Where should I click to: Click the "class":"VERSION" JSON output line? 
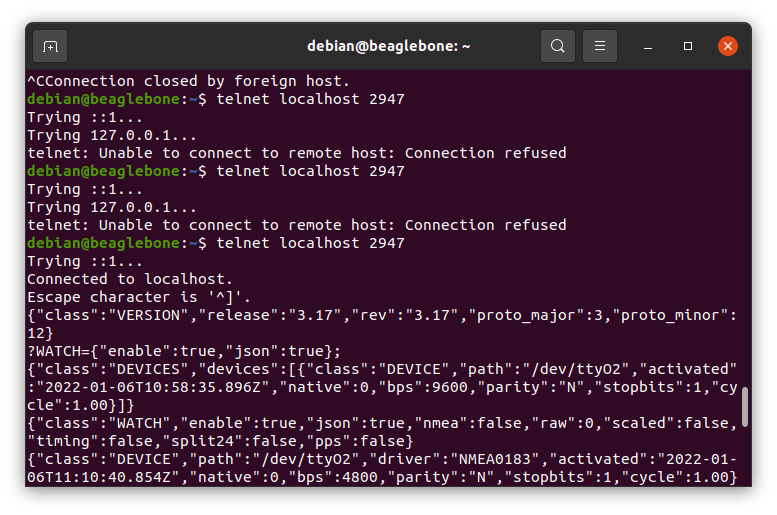380,315
